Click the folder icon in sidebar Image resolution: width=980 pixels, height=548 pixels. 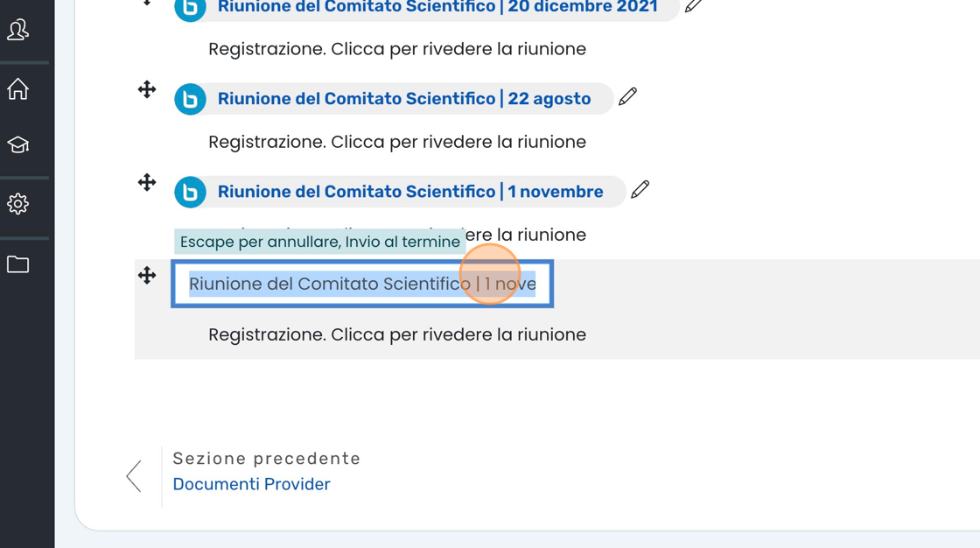(17, 263)
